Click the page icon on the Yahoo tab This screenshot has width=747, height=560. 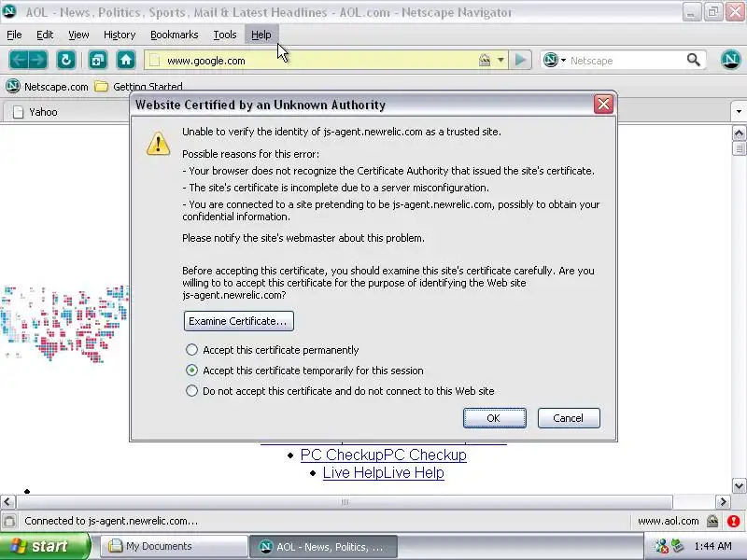point(18,112)
